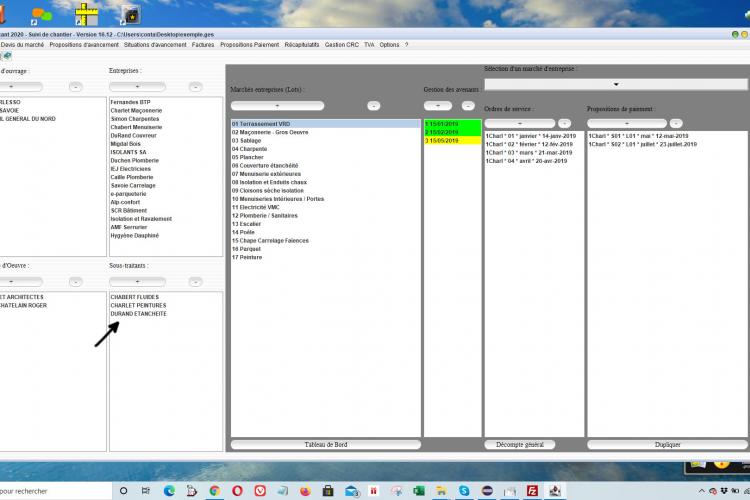The width and height of the screenshot is (750, 500).
Task: Open FileZilla from the taskbar
Action: 532,491
